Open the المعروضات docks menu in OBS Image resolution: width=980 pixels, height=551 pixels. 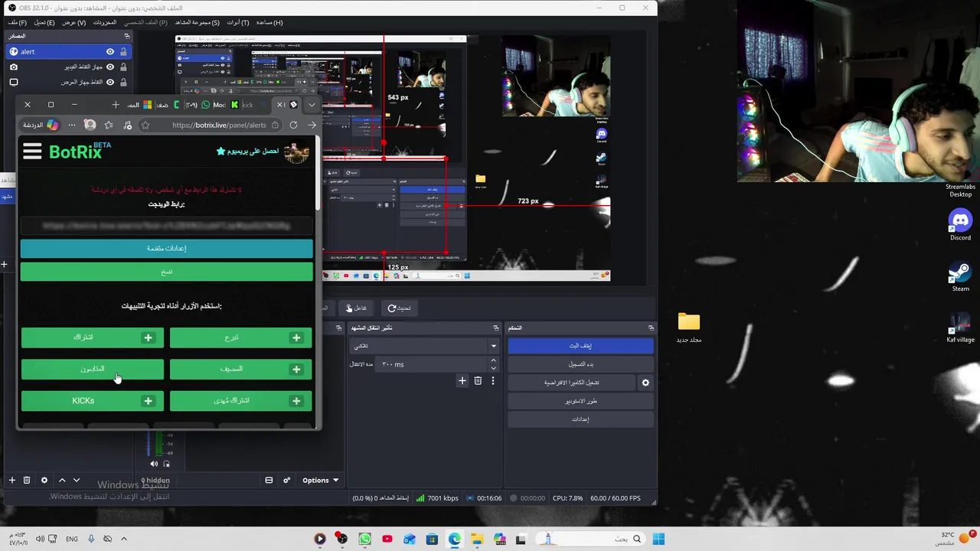(x=105, y=22)
